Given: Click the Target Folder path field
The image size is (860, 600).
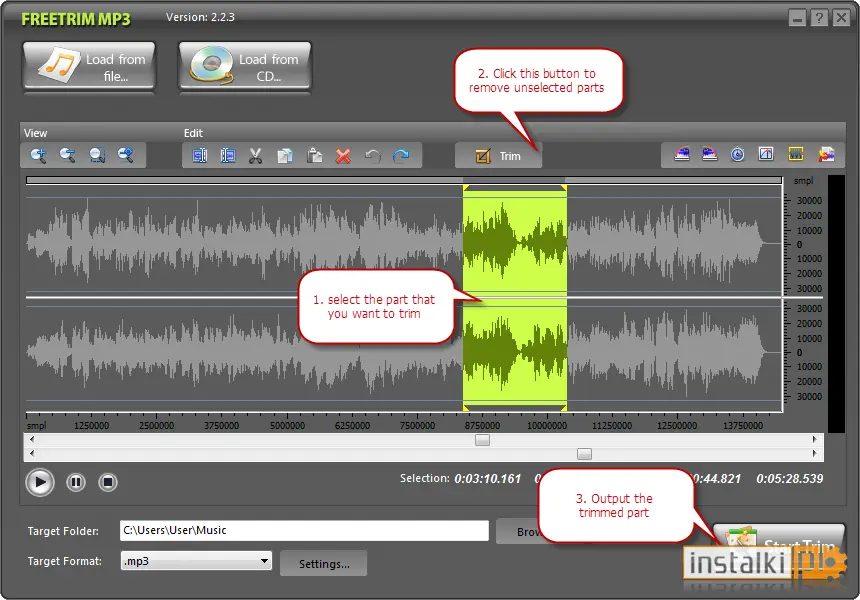Looking at the screenshot, I should pyautogui.click(x=304, y=530).
